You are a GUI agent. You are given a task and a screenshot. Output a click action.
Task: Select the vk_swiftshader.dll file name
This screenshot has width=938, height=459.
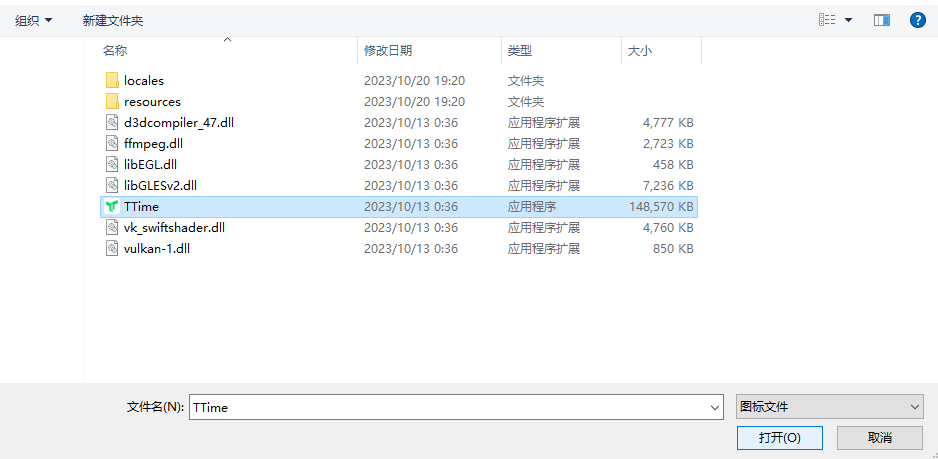click(x=174, y=227)
